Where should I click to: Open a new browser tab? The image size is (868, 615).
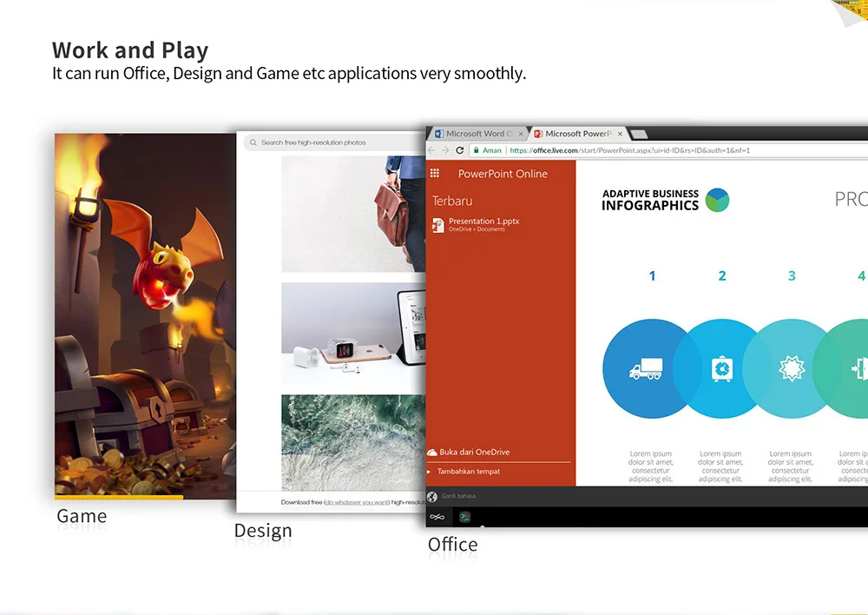(x=639, y=134)
